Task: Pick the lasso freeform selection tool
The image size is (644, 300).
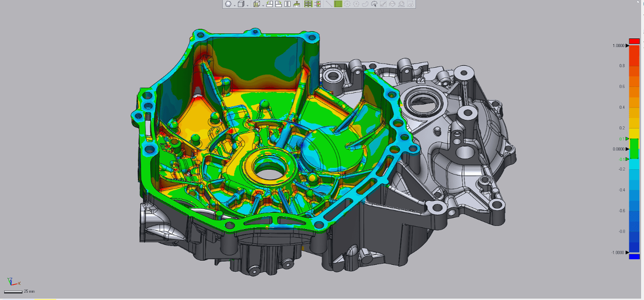Action: pos(365,4)
